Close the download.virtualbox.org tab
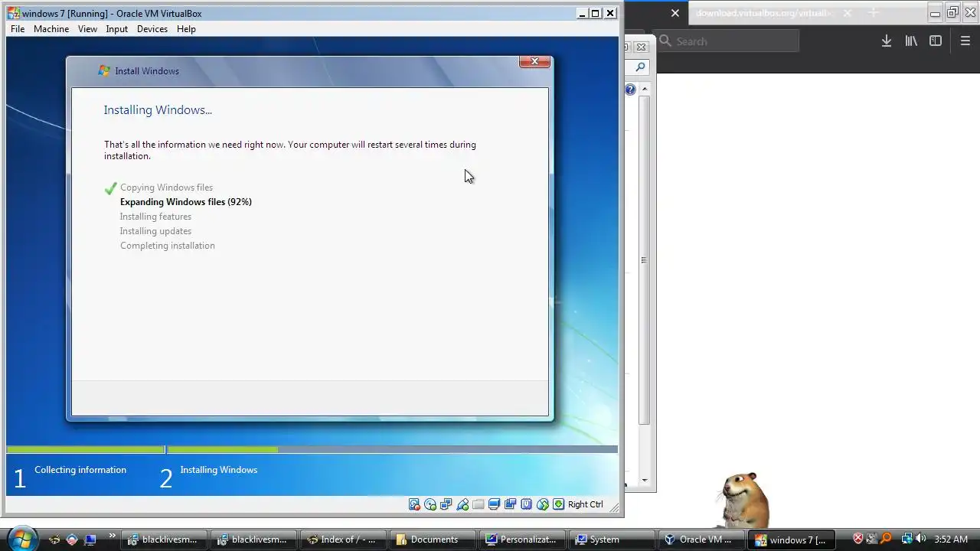Image resolution: width=980 pixels, height=551 pixels. (x=847, y=13)
